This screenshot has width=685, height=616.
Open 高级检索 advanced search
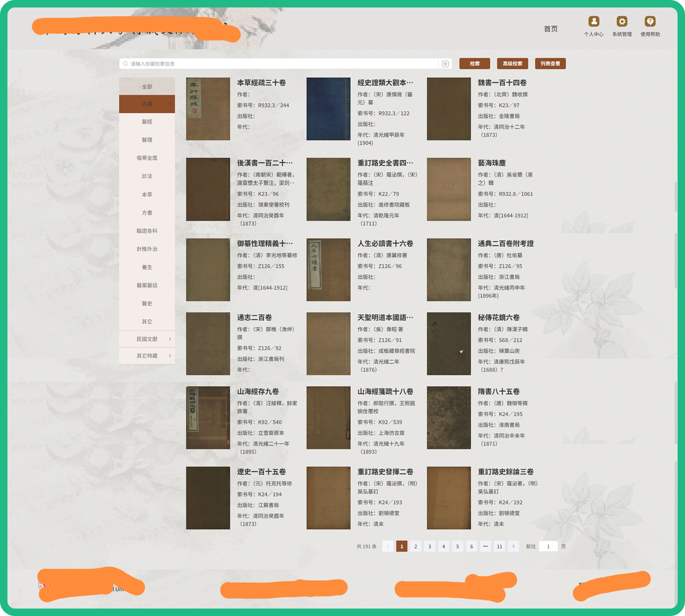pos(512,64)
